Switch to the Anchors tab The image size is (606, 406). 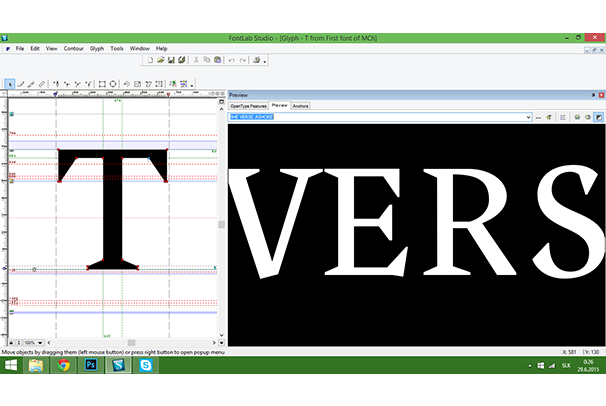[x=301, y=105]
